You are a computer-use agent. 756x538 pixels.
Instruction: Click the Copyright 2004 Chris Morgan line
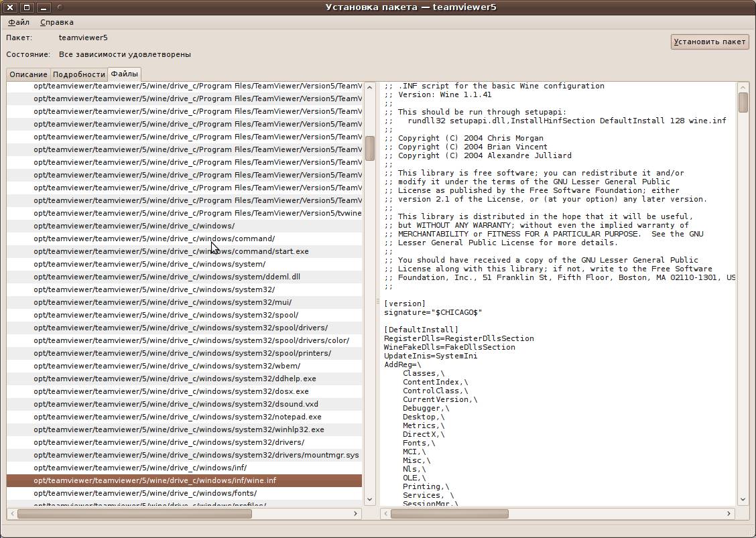[x=464, y=138]
